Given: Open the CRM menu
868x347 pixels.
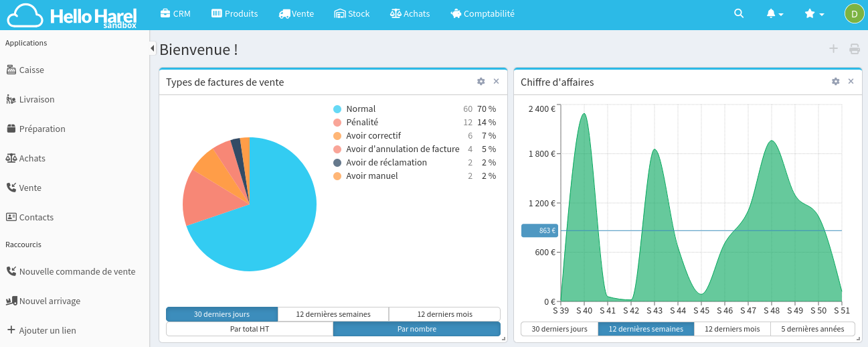Looking at the screenshot, I should (175, 13).
